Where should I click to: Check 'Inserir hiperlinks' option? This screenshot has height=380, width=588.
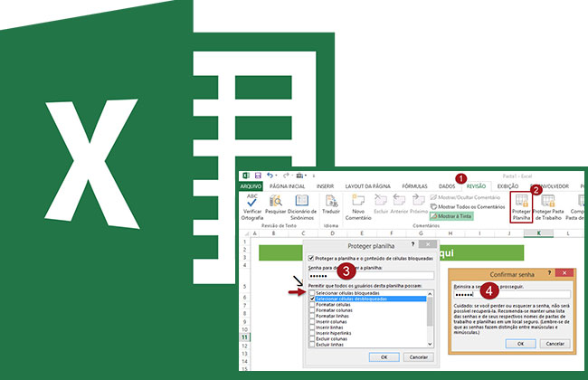[312, 333]
